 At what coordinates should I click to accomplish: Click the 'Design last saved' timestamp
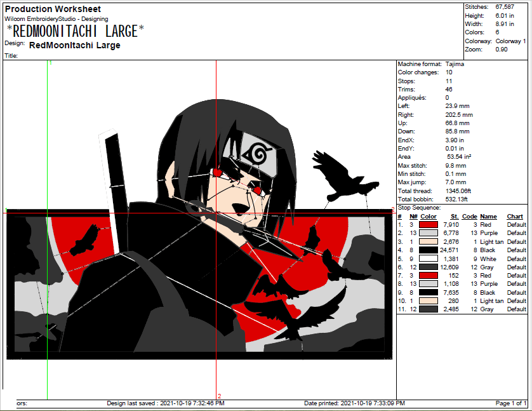pyautogui.click(x=166, y=403)
